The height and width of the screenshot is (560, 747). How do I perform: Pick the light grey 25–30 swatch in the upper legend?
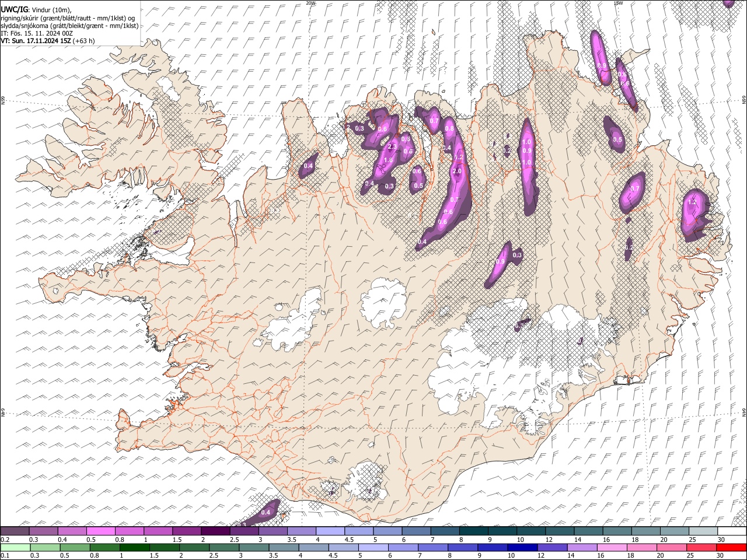pos(703,531)
